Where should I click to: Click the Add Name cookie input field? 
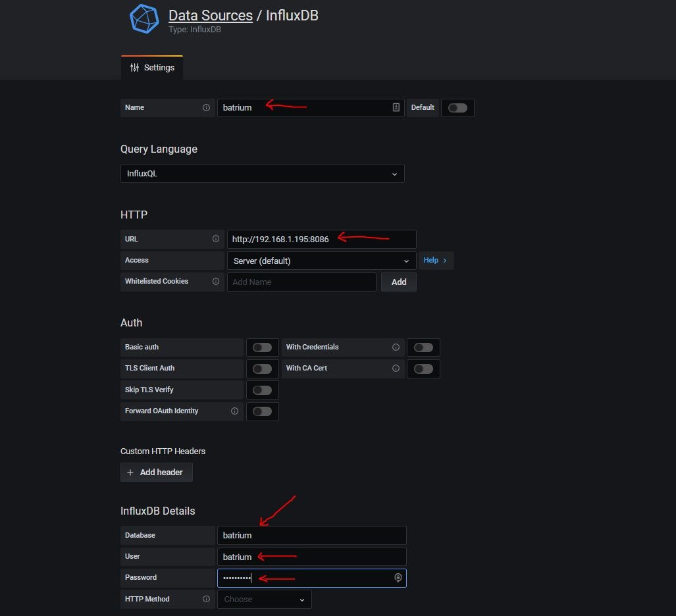click(301, 282)
